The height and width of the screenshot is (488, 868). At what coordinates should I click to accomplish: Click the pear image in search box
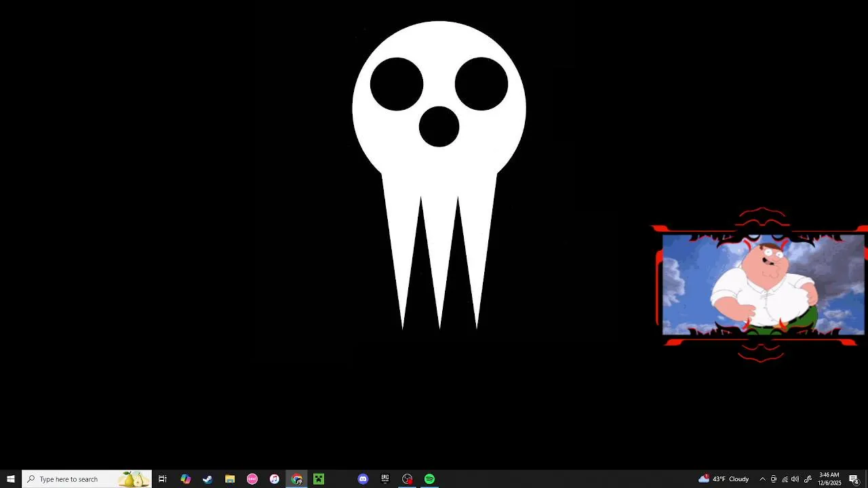coord(134,479)
